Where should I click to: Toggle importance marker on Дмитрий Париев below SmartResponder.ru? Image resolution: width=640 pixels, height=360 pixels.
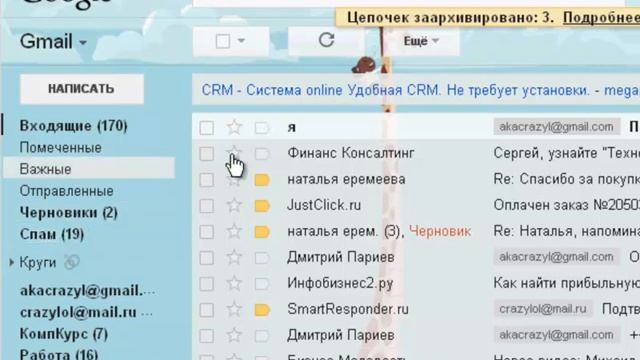pos(262,336)
